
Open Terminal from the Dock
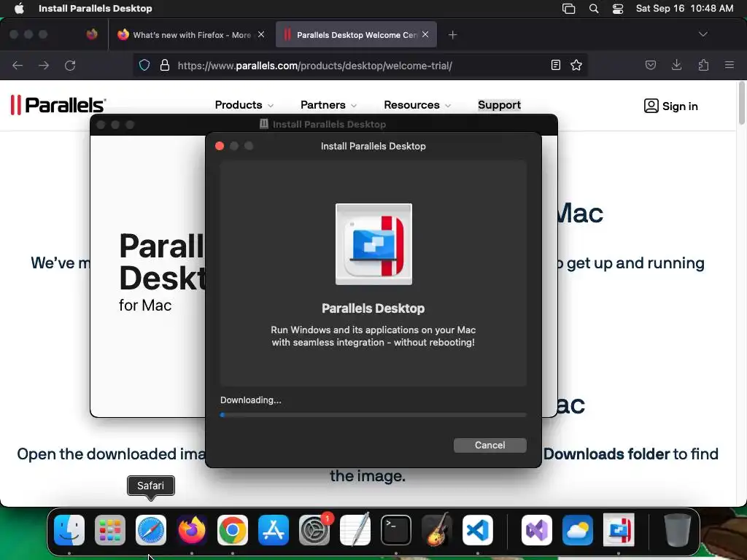pyautogui.click(x=396, y=530)
